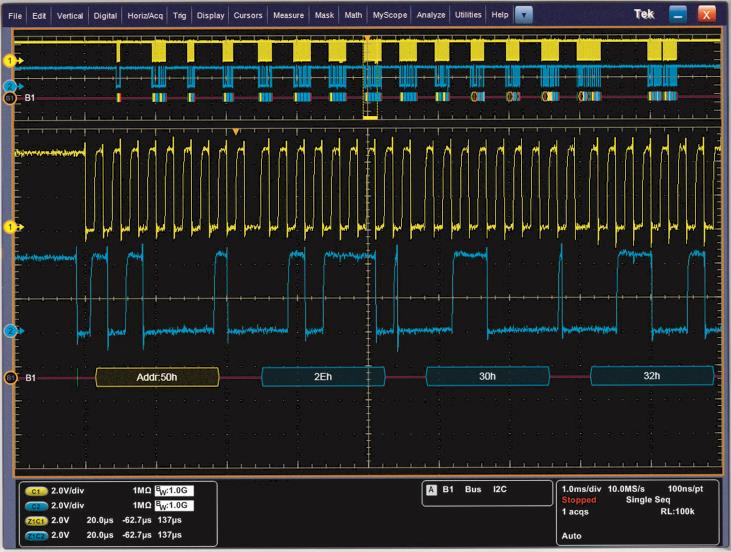Select the Z1C1 zoom badge
This screenshot has height=552, width=731.
pos(34,521)
